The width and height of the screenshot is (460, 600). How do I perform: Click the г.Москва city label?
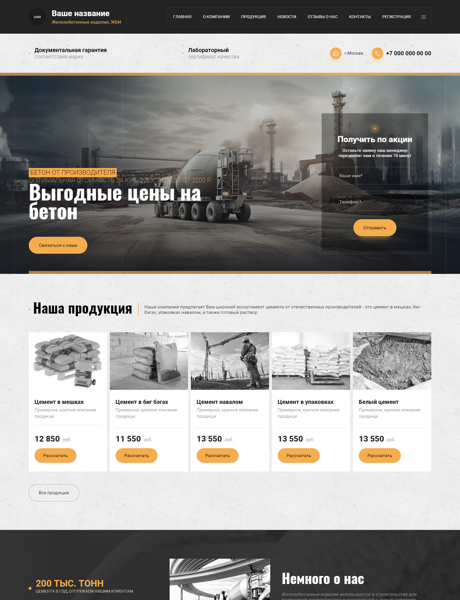tap(354, 53)
